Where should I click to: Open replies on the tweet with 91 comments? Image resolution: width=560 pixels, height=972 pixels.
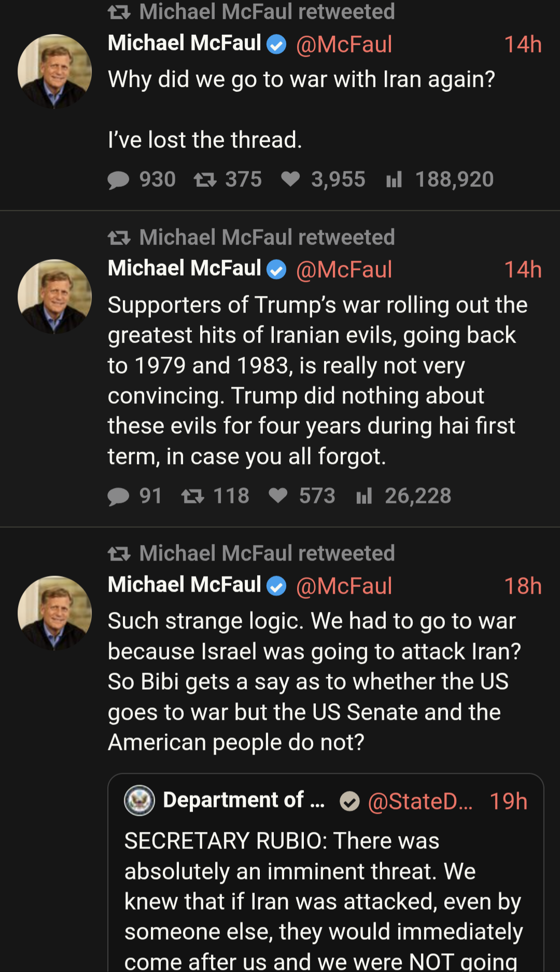click(118, 496)
